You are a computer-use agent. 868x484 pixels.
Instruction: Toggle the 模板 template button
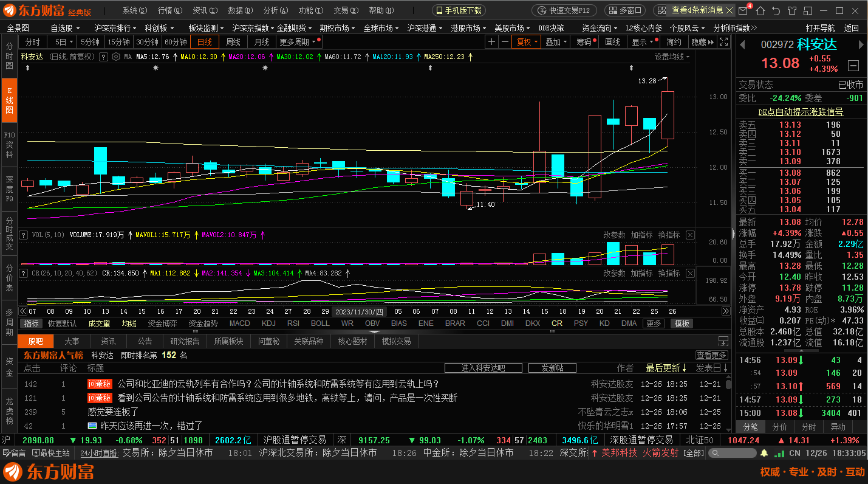pyautogui.click(x=682, y=323)
